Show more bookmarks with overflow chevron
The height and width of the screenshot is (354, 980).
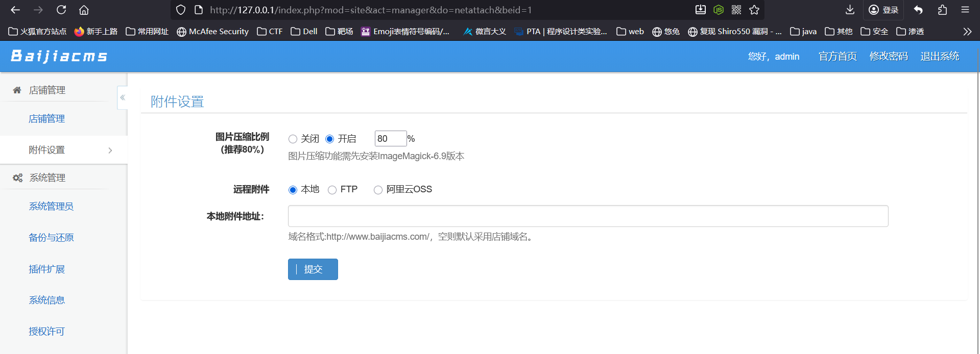(x=967, y=32)
